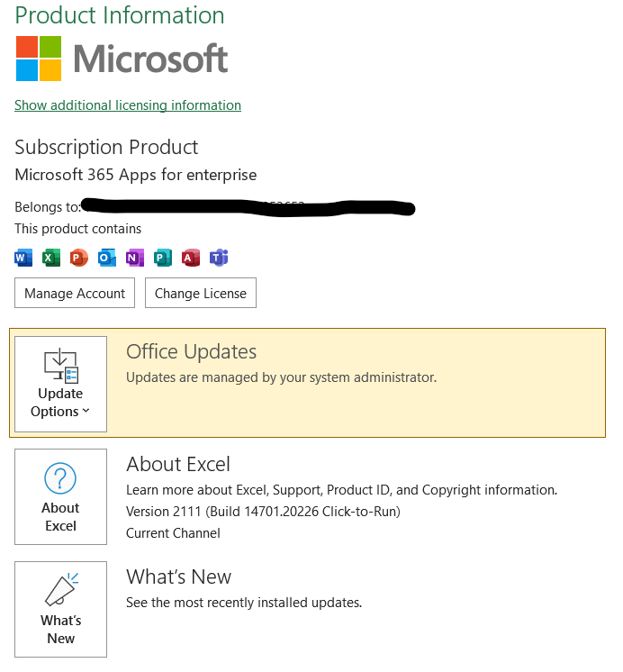Viewport: 623px width, 672px height.
Task: Click the Change License button
Action: (x=201, y=293)
